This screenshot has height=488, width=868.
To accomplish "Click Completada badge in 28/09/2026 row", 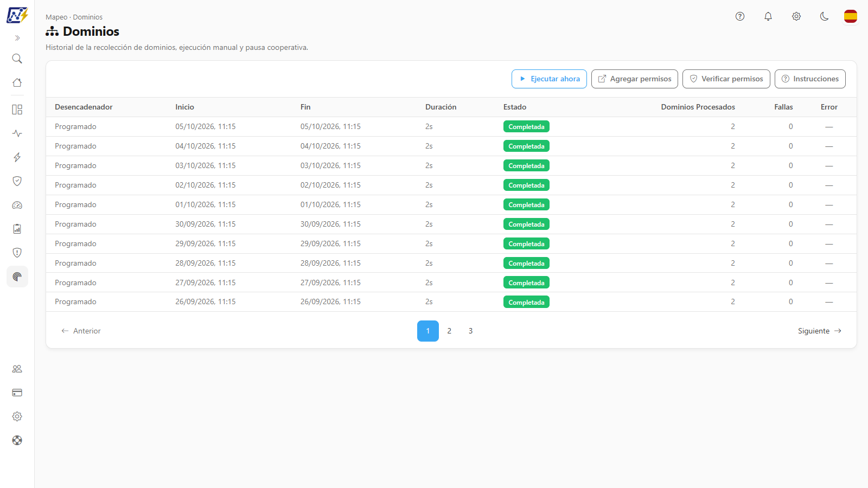I will (x=526, y=263).
